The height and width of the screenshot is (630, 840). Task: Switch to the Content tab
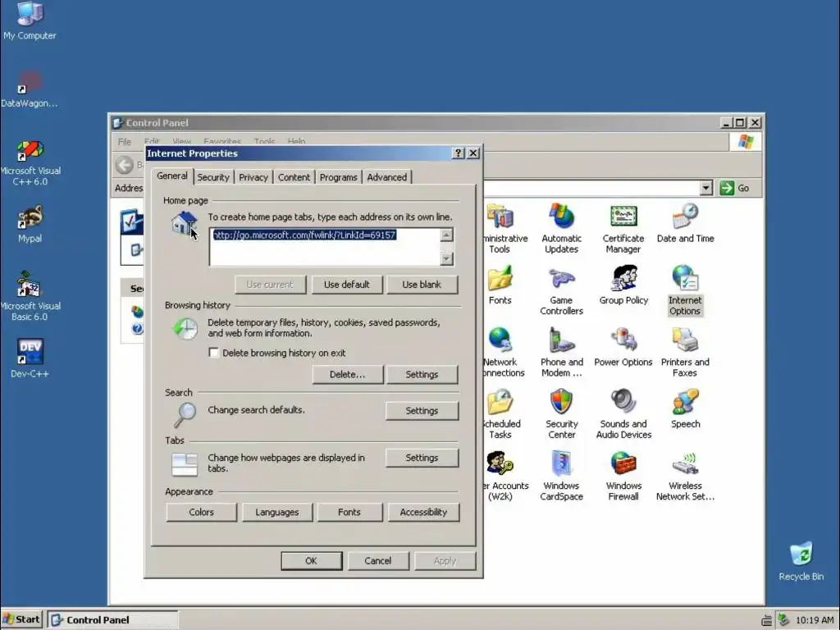coord(294,177)
